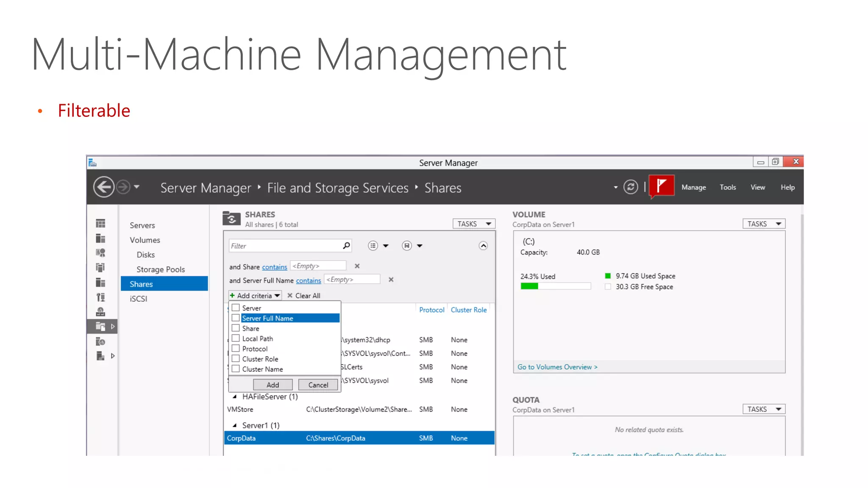
Task: Refresh Server Manager with the refresh icon
Action: click(x=631, y=187)
